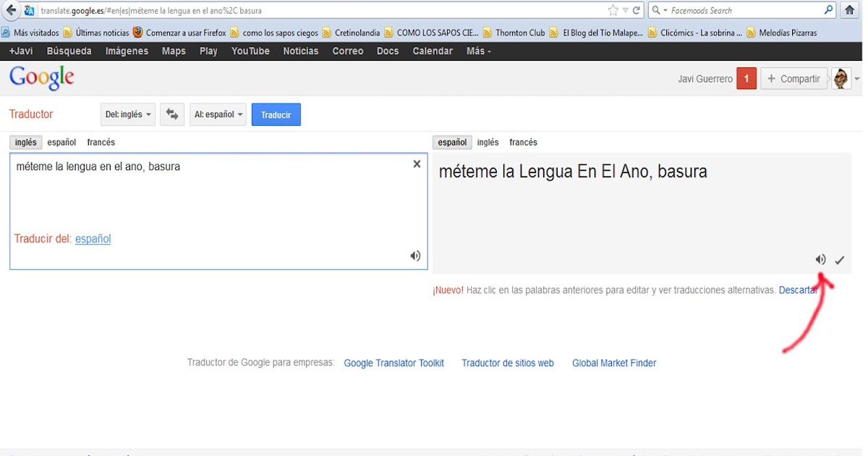Click the blue Traducir button
This screenshot has width=868, height=456.
pyautogui.click(x=276, y=114)
